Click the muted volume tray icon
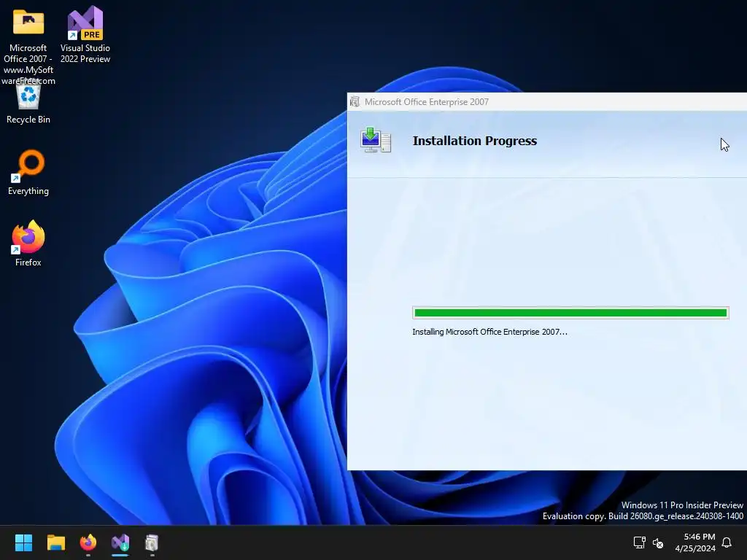The width and height of the screenshot is (747, 560). (x=658, y=542)
